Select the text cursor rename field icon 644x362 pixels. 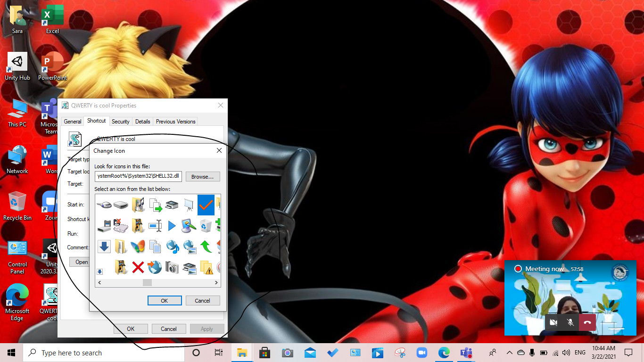[x=155, y=226]
